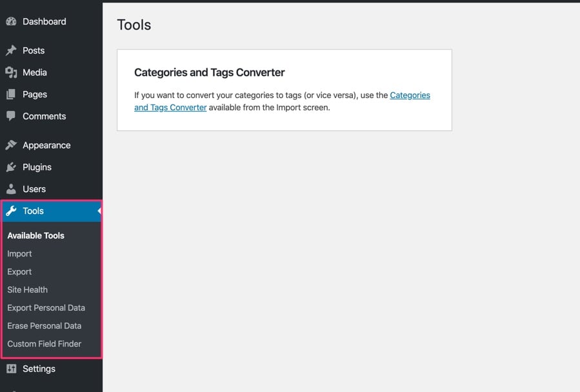Click the Posts pushpin icon
Screen dimensions: 580x392
(11, 50)
